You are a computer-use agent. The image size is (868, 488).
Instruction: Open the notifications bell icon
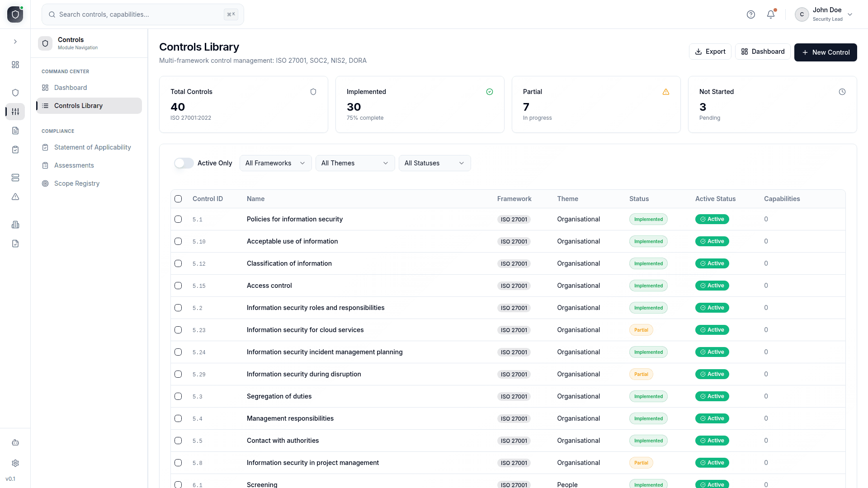tap(770, 14)
